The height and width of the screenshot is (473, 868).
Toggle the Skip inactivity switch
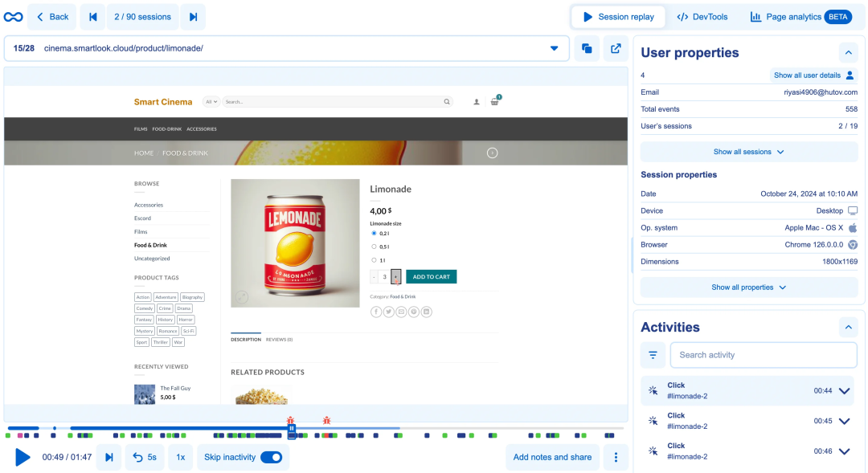(x=272, y=457)
